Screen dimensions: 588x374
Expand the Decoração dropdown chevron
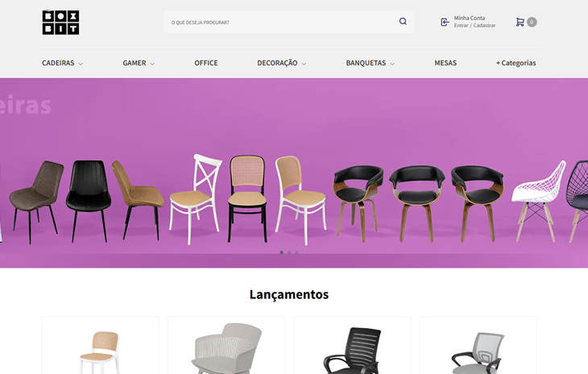click(304, 64)
